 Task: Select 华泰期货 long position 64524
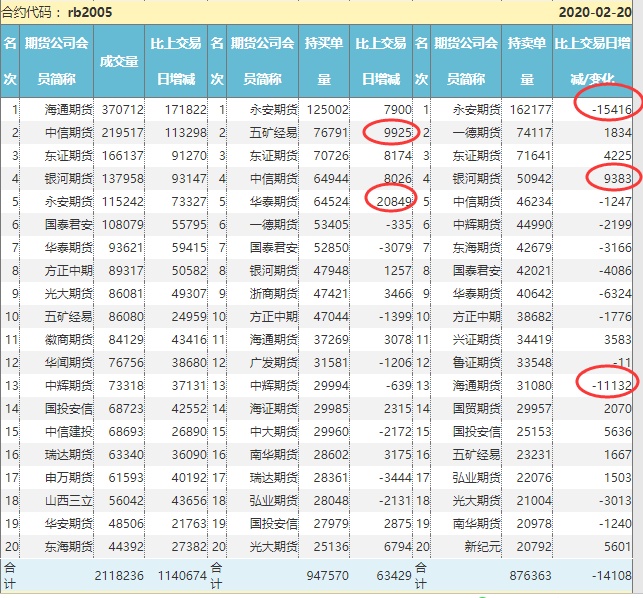pos(331,201)
